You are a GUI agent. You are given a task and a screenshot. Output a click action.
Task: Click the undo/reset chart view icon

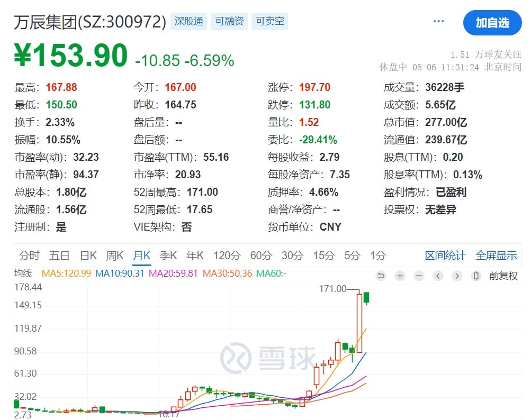(381, 276)
